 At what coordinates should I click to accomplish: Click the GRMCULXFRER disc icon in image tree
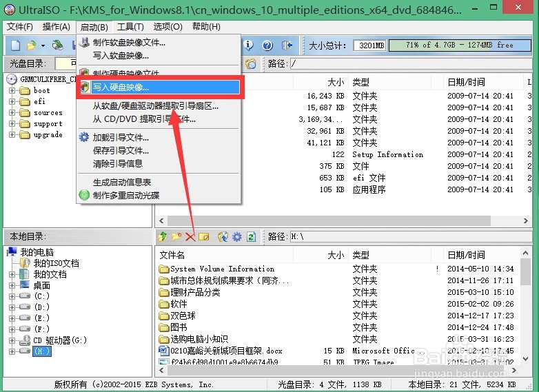point(12,79)
